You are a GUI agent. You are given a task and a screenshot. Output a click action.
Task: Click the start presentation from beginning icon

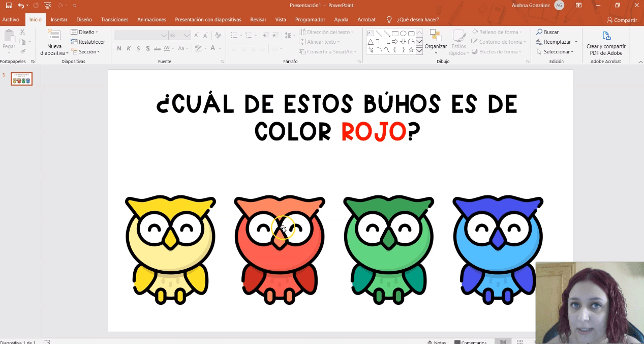coord(47,6)
